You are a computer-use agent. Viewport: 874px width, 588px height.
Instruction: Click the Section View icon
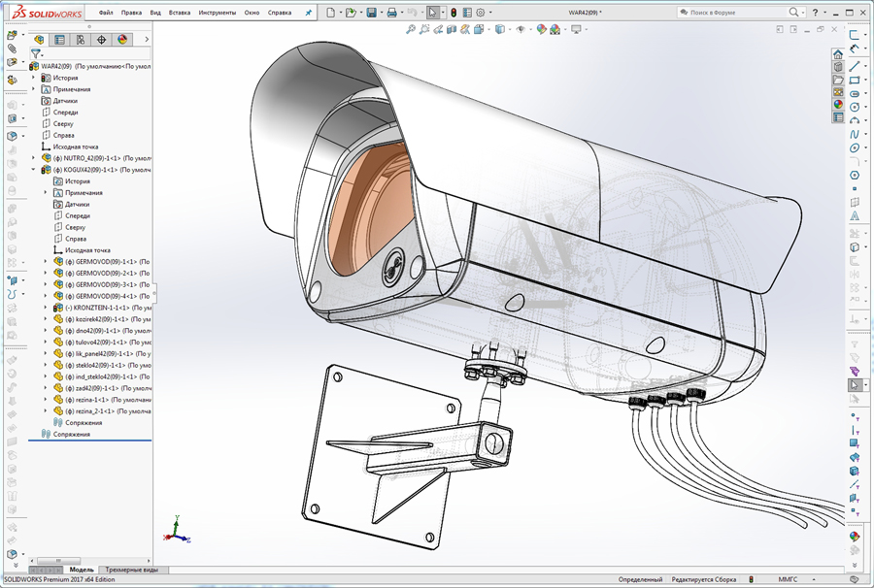point(452,29)
